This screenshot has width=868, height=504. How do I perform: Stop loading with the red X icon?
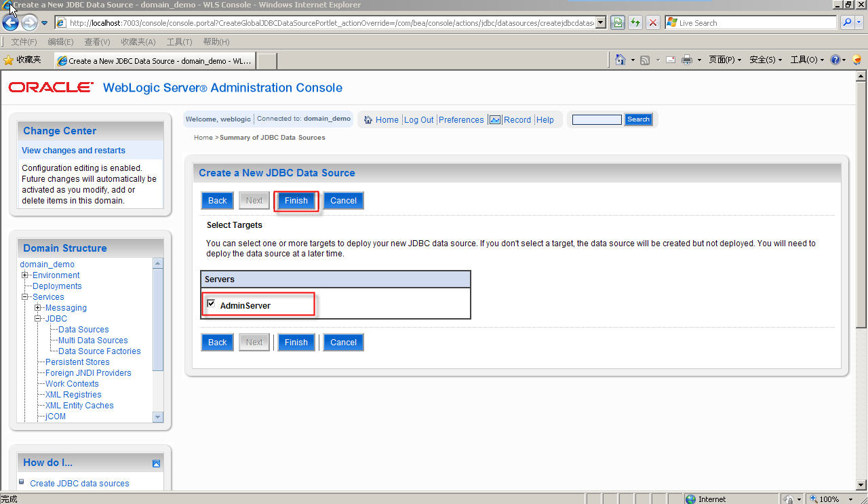tap(652, 22)
